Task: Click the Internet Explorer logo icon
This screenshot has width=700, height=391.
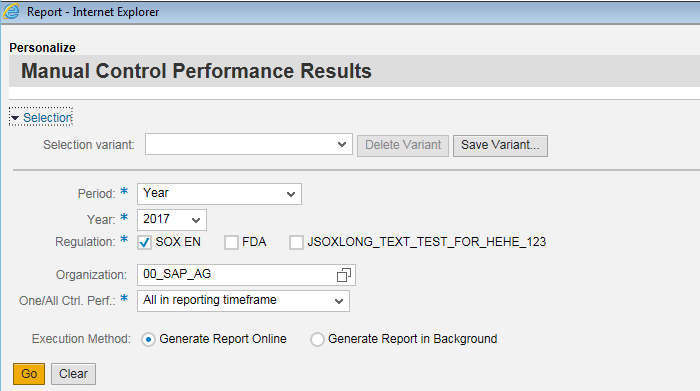Action: [12, 11]
